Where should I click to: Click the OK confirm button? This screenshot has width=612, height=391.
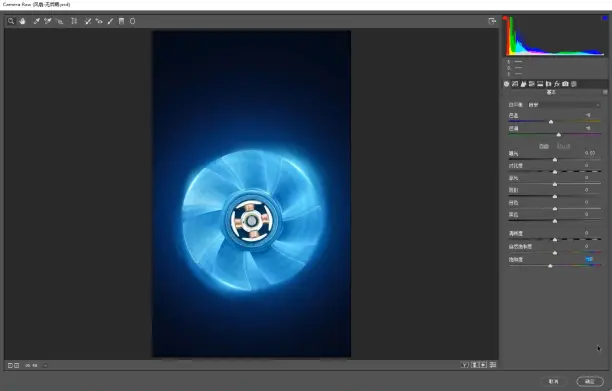click(590, 381)
